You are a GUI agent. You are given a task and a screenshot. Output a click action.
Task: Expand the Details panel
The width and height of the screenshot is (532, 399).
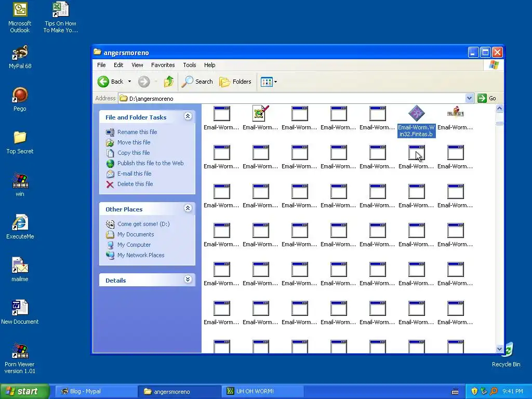(x=188, y=280)
